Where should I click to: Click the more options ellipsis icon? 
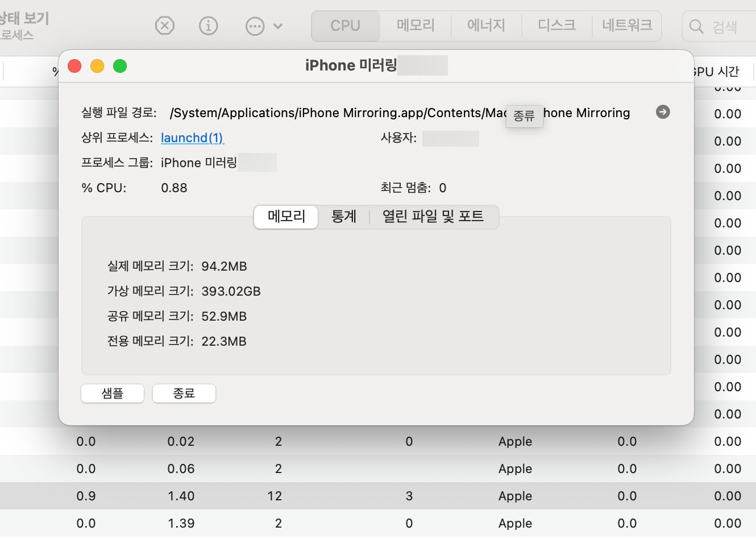pyautogui.click(x=255, y=26)
